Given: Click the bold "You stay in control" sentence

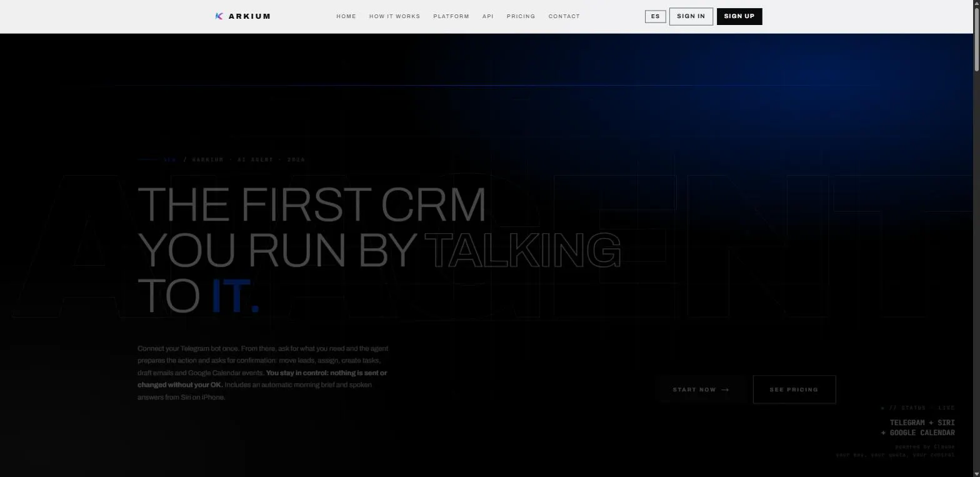Looking at the screenshot, I should [262, 379].
